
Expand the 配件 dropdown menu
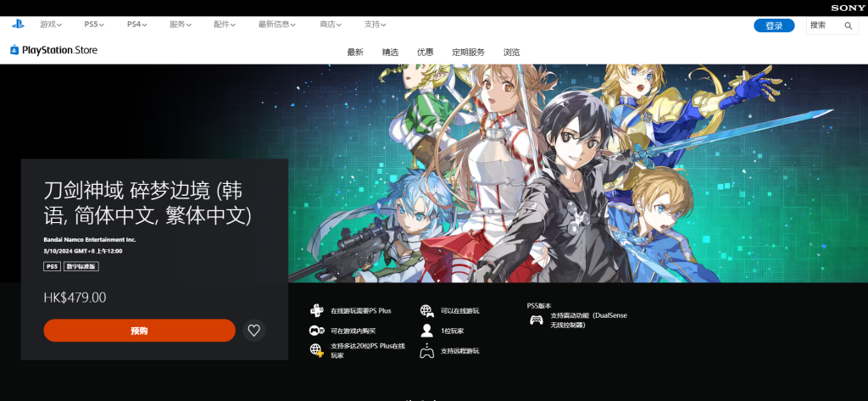(x=225, y=25)
